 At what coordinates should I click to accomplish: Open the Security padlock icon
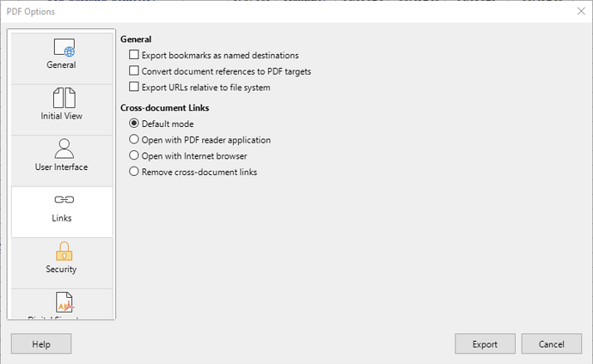[x=64, y=252]
